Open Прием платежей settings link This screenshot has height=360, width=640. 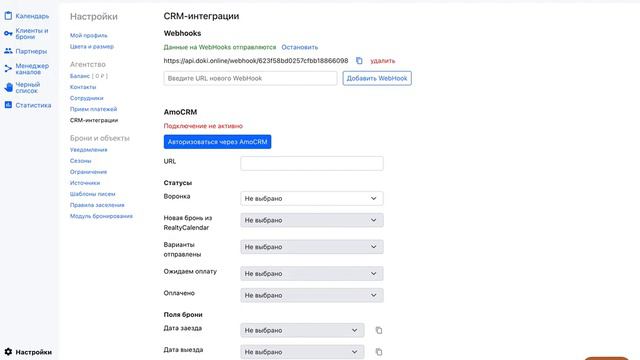(93, 109)
